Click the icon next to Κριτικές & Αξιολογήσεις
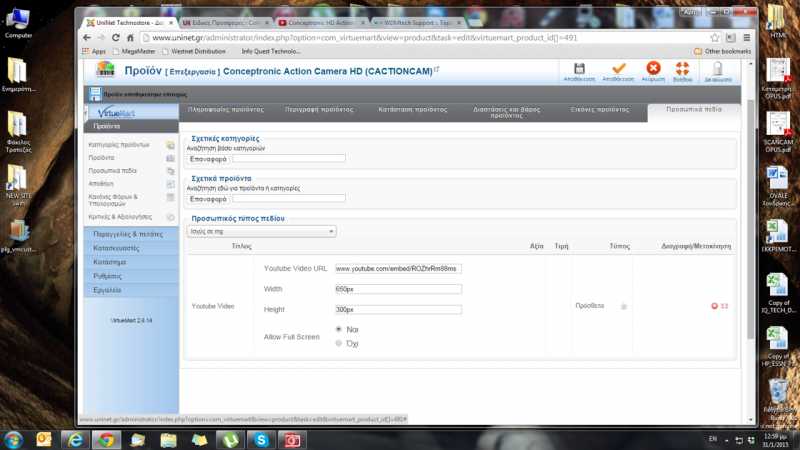 (x=170, y=217)
